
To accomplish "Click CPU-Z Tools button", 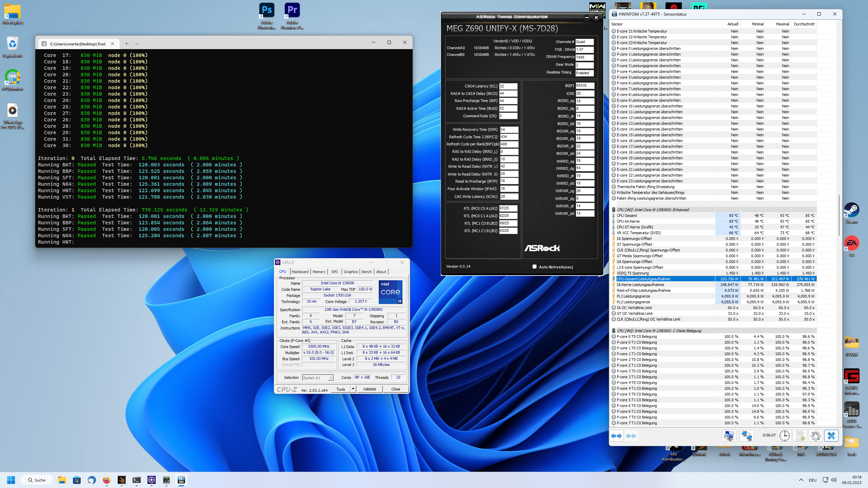I will point(341,389).
